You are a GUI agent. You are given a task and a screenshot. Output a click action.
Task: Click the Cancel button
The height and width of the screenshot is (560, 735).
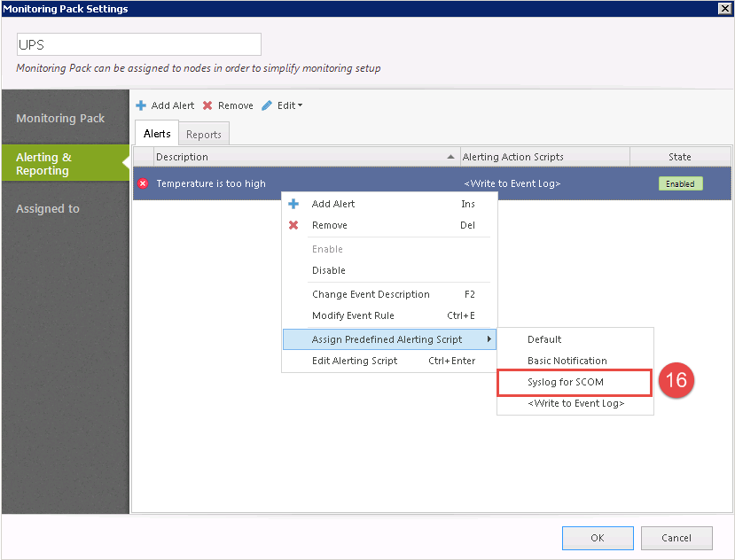pos(676,538)
